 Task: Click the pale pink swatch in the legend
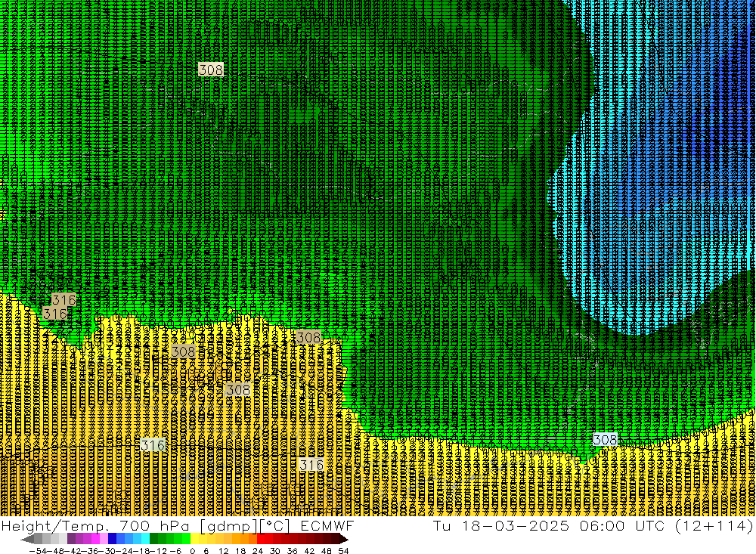point(104,539)
